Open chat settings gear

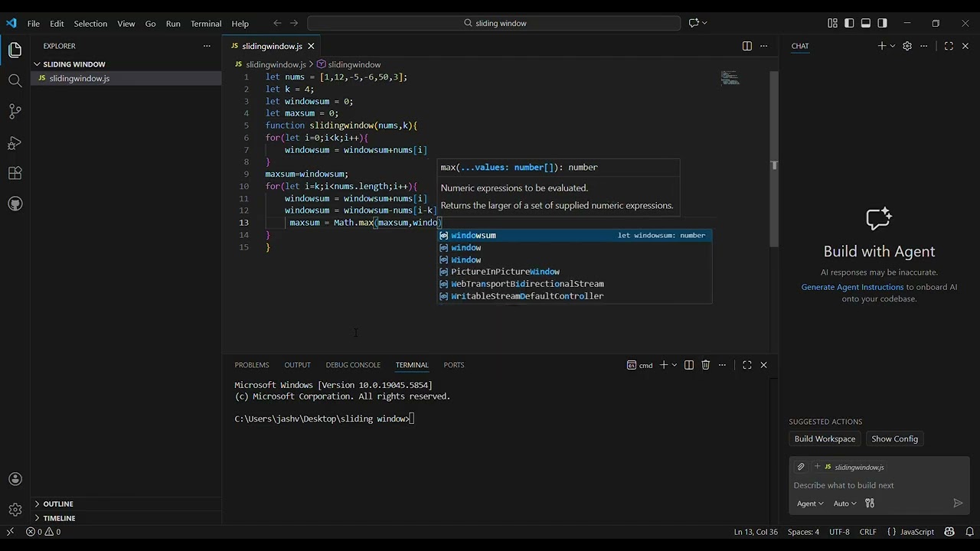click(907, 46)
